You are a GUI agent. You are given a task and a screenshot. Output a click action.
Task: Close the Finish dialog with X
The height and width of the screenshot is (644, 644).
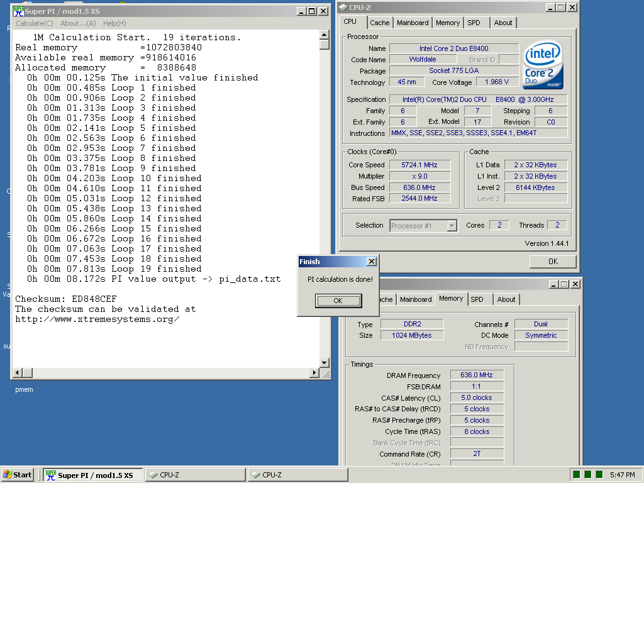[x=371, y=262]
